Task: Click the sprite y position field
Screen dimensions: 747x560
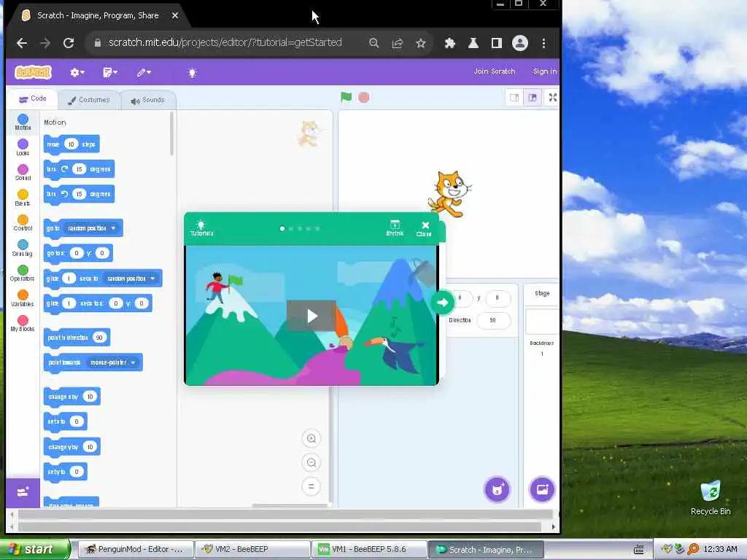Action: pos(498,298)
